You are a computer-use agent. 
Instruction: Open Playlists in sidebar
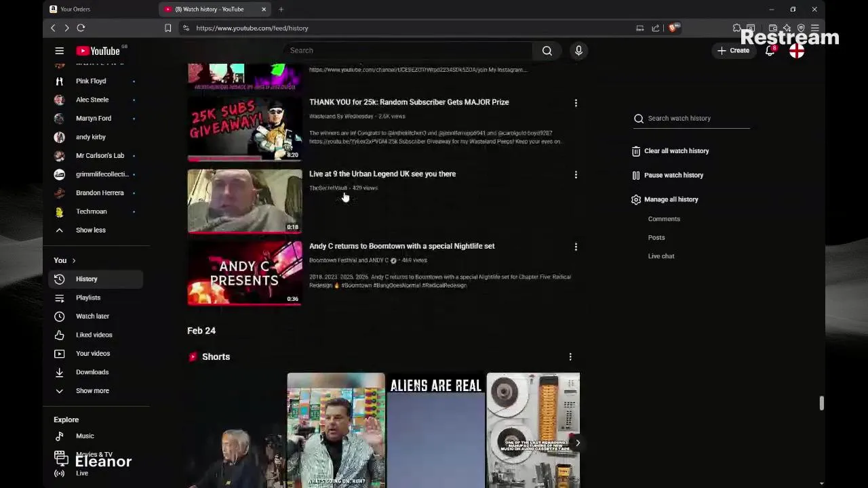95,298
